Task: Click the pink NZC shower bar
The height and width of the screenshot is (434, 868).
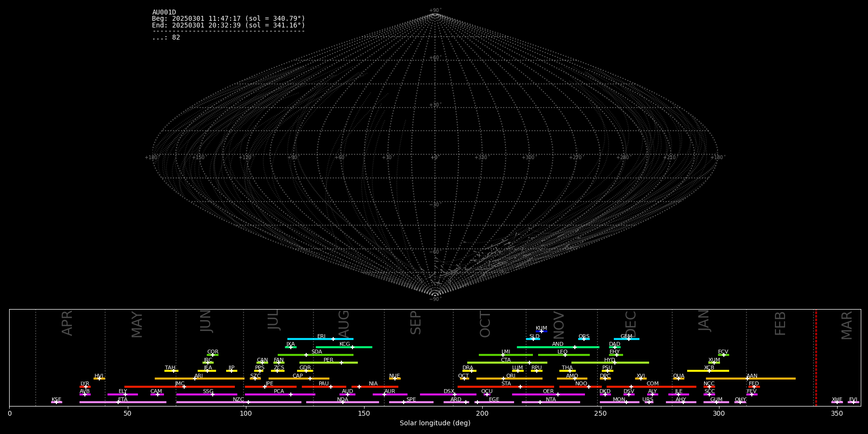Action: click(239, 402)
